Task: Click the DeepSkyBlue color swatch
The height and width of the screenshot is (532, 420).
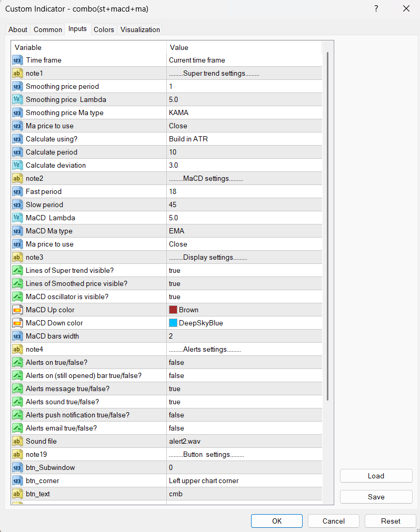Action: 173,323
